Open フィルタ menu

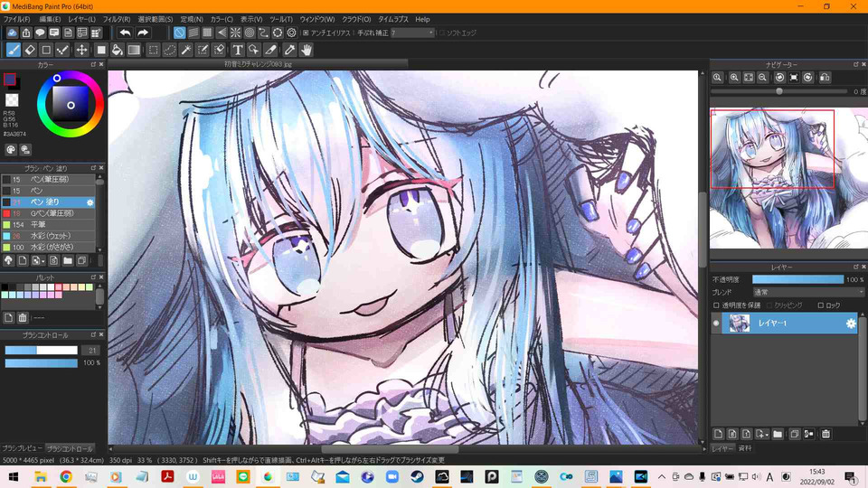tap(117, 19)
